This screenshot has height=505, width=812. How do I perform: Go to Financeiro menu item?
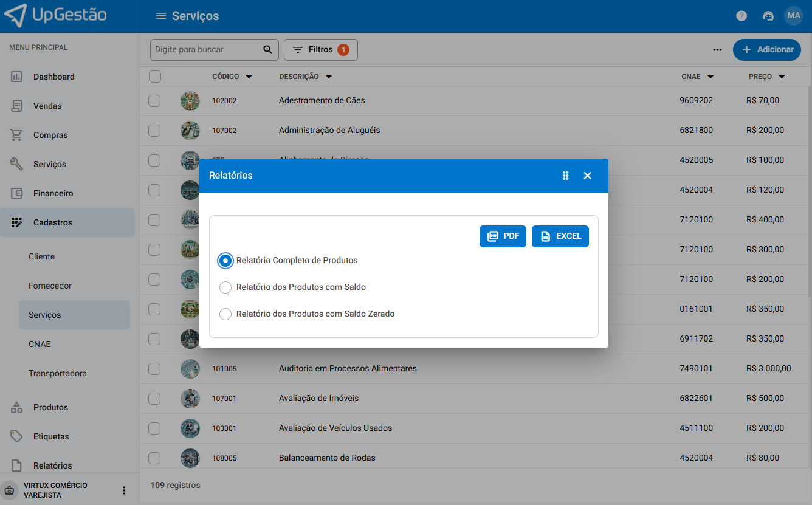[53, 193]
